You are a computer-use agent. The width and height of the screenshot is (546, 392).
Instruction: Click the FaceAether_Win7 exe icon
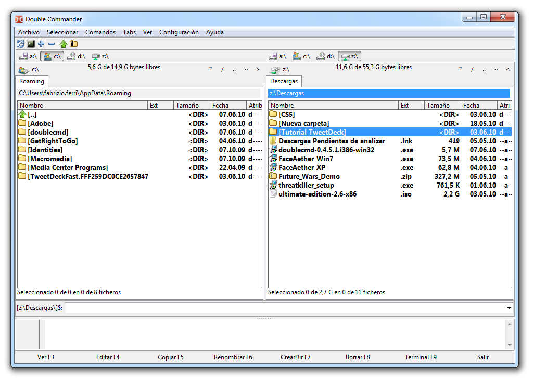coord(273,158)
